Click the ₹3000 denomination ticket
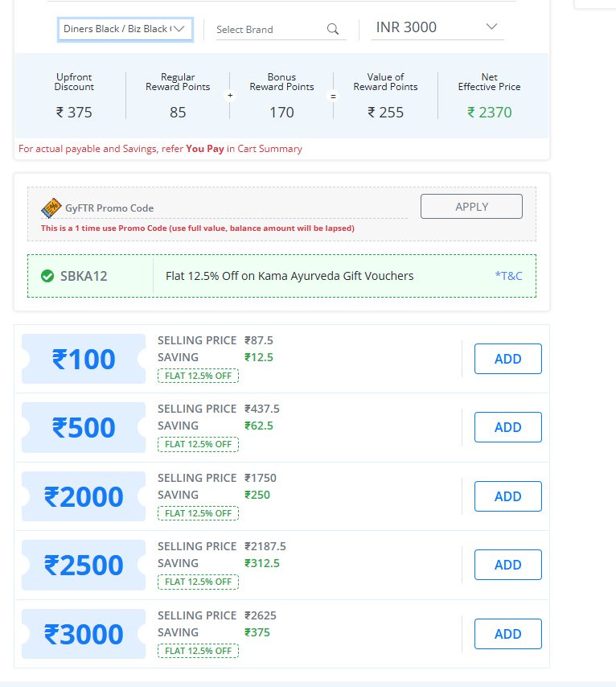 (x=84, y=634)
